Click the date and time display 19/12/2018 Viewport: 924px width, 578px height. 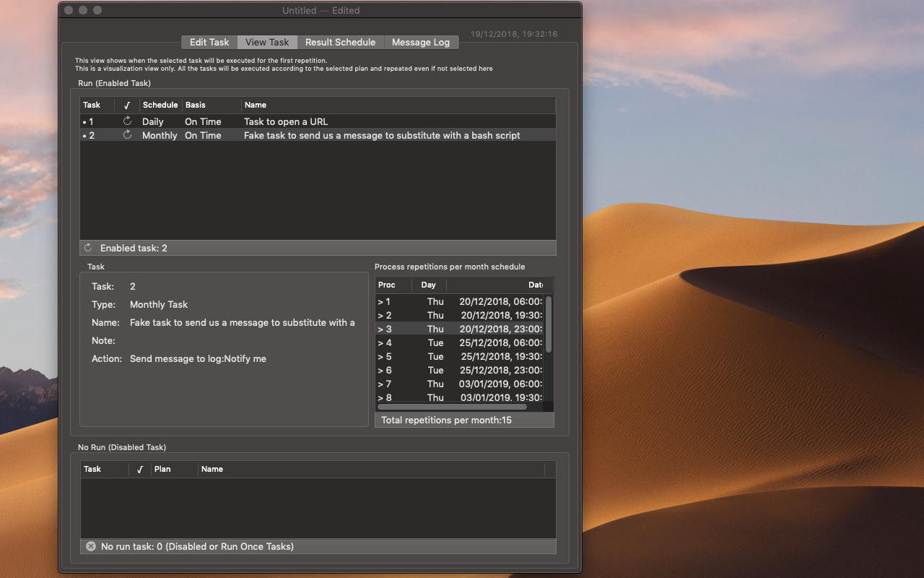click(x=514, y=34)
